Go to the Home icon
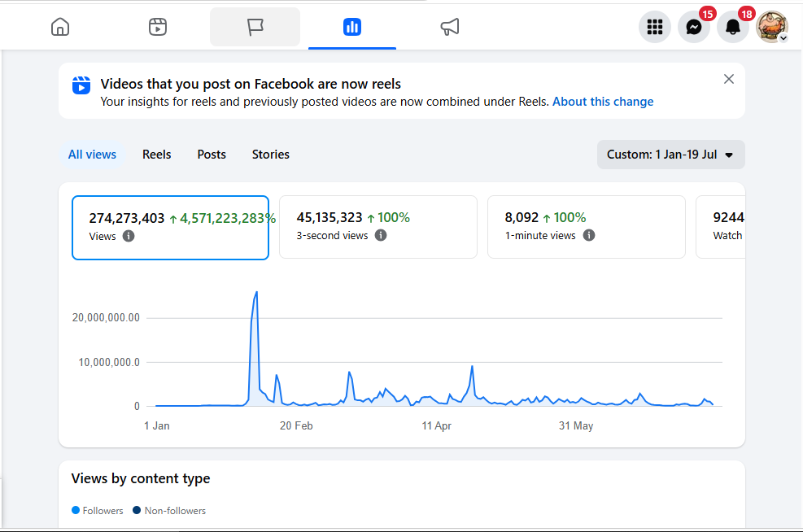The image size is (803, 532). (60, 27)
